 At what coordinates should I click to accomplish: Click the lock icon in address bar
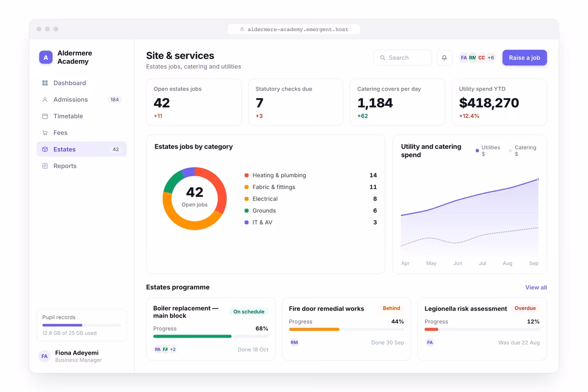click(x=242, y=29)
